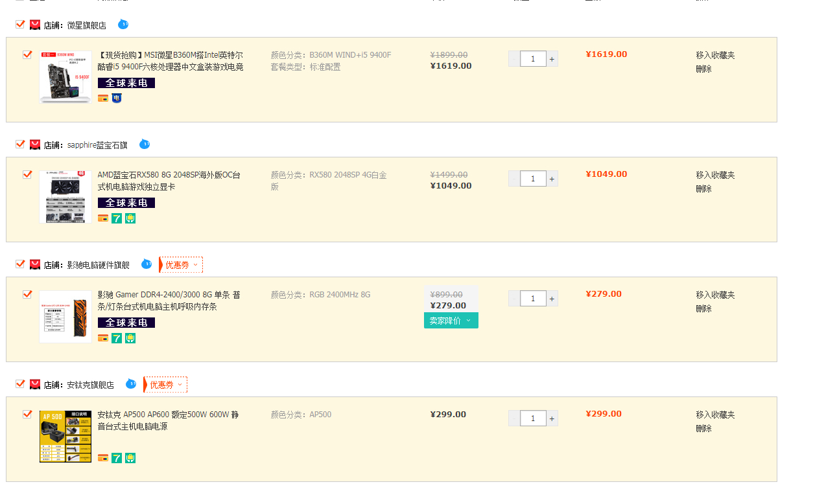Screen dimensions: 837x504
Task: Uncheck the 安钛克 AP500 item checkbox
Action: pyautogui.click(x=27, y=414)
